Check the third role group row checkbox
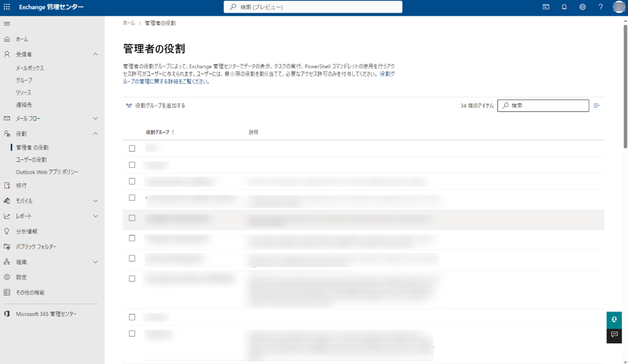This screenshot has height=364, width=628. 132,181
